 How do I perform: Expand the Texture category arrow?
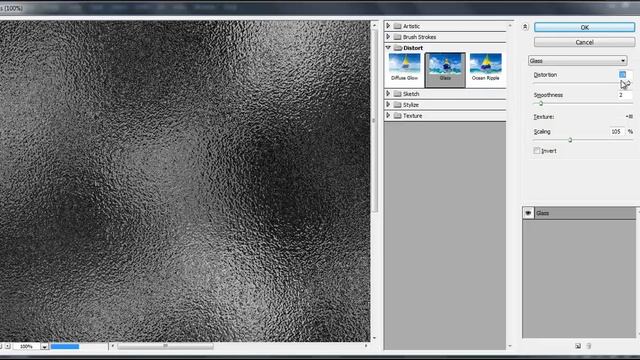pos(388,116)
